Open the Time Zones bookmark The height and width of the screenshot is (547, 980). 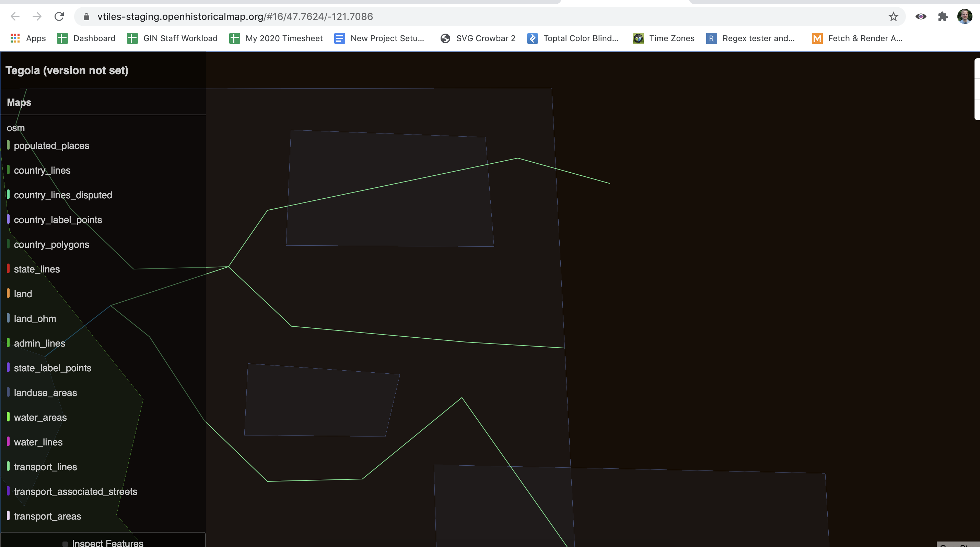[664, 38]
